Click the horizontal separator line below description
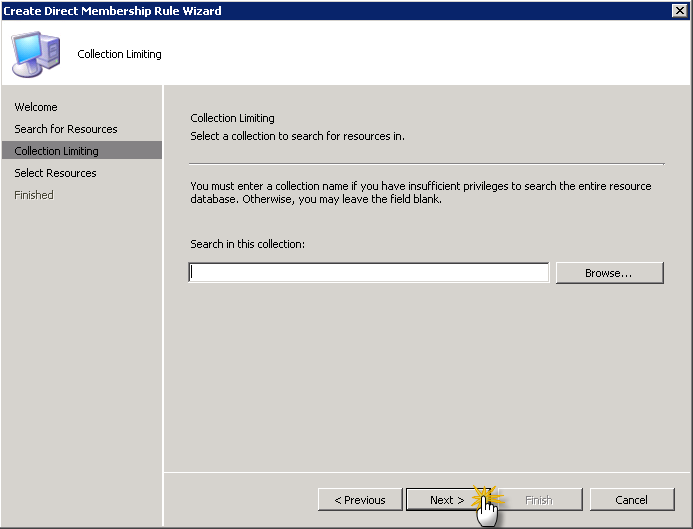693x529 pixels. pos(426,163)
